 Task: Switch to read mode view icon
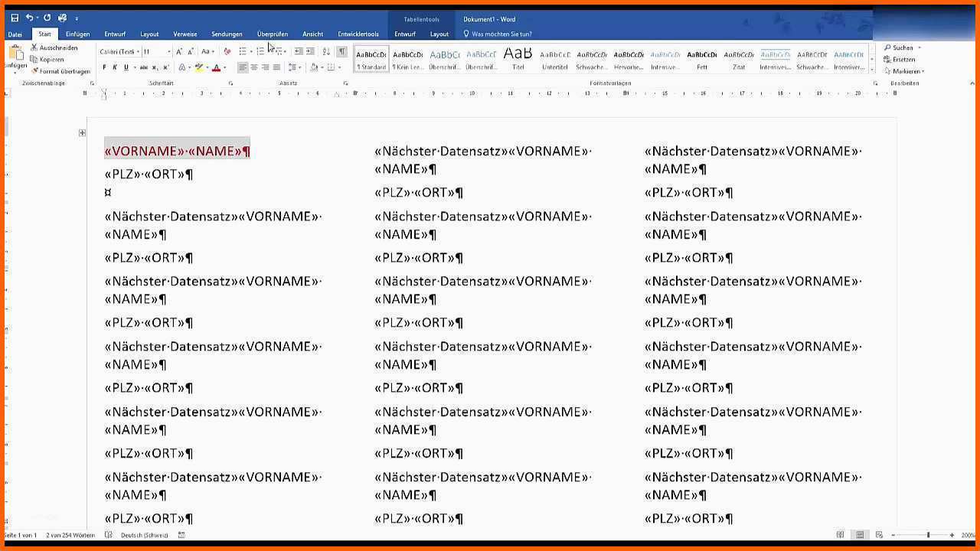(840, 535)
